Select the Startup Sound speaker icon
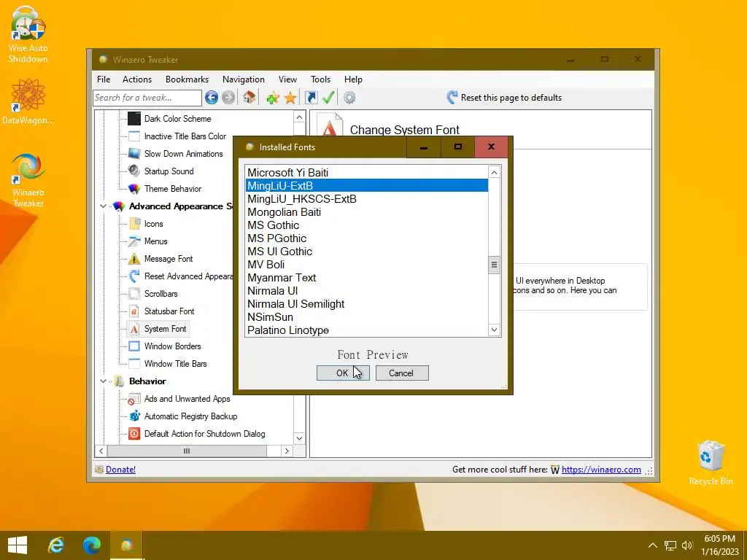This screenshot has width=747, height=560. [134, 171]
